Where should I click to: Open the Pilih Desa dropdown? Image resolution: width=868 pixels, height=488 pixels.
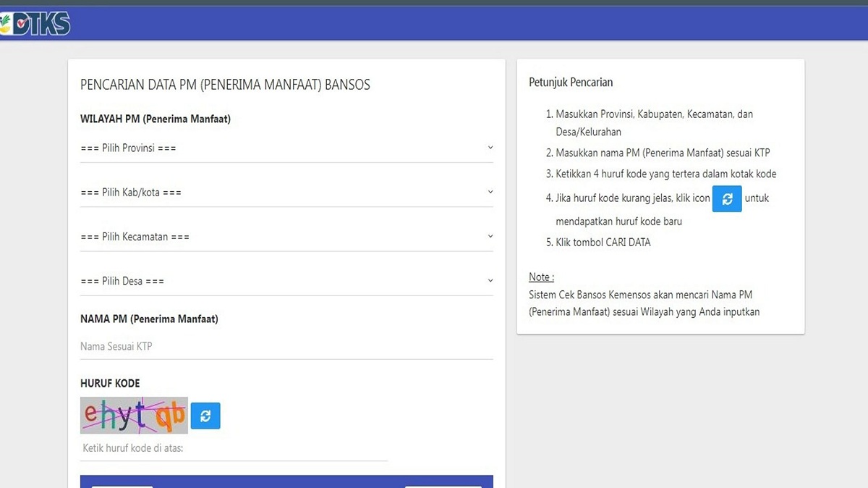[286, 280]
